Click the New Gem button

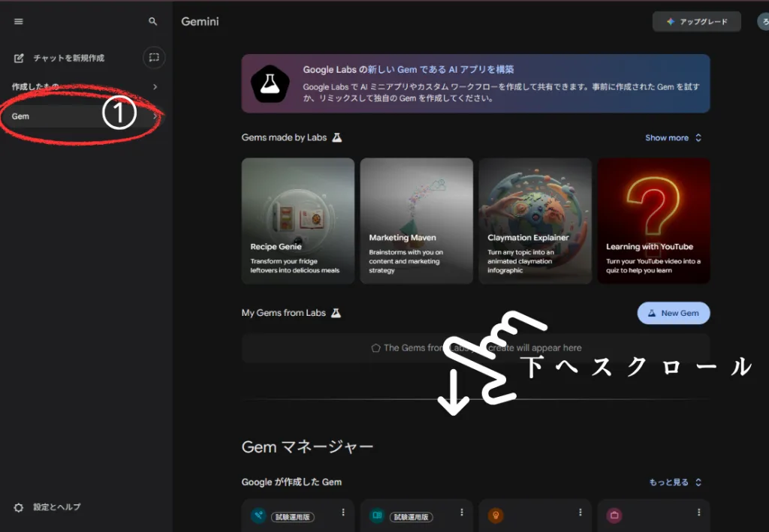tap(673, 313)
